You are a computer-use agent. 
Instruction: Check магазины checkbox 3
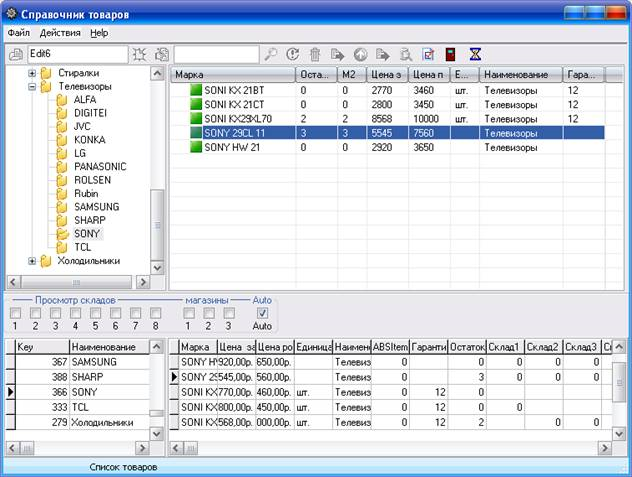[229, 313]
